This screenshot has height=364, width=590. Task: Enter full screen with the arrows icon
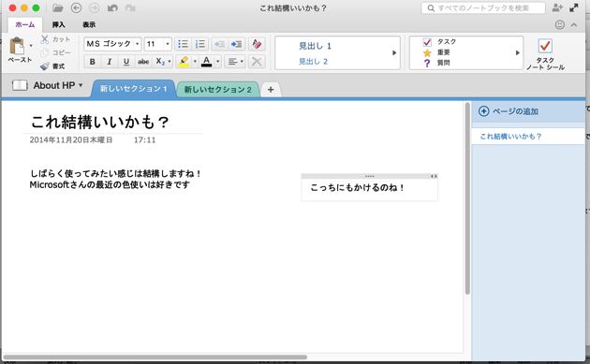(x=574, y=7)
